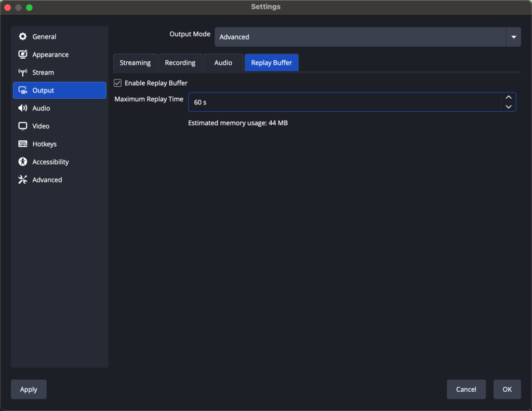
Task: Select the General settings gear icon
Action: click(x=23, y=36)
